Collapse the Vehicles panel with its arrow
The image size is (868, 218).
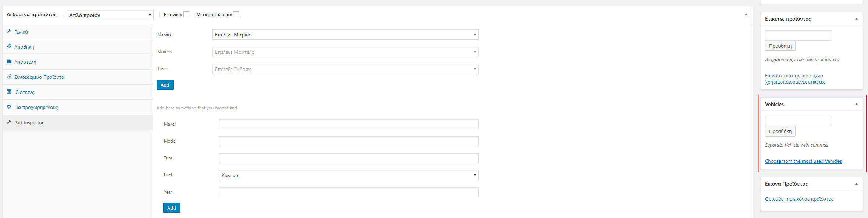coord(856,104)
